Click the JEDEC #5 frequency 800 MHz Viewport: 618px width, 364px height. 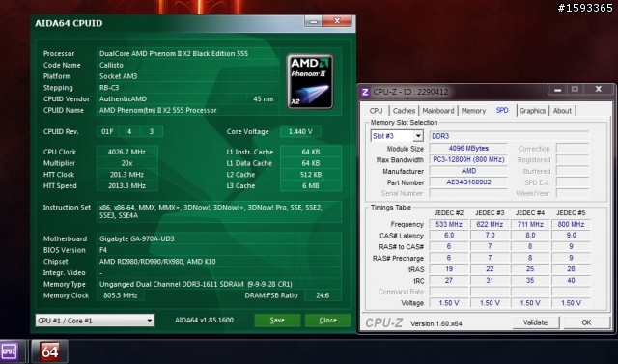coord(571,224)
